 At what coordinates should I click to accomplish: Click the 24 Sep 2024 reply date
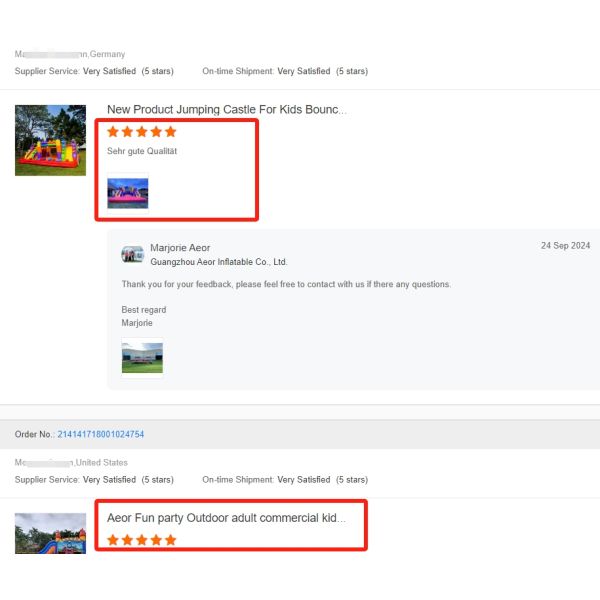tap(566, 246)
